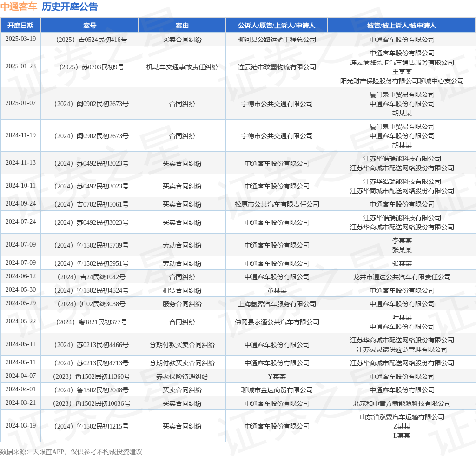Click defendant Z某某

(402, 426)
